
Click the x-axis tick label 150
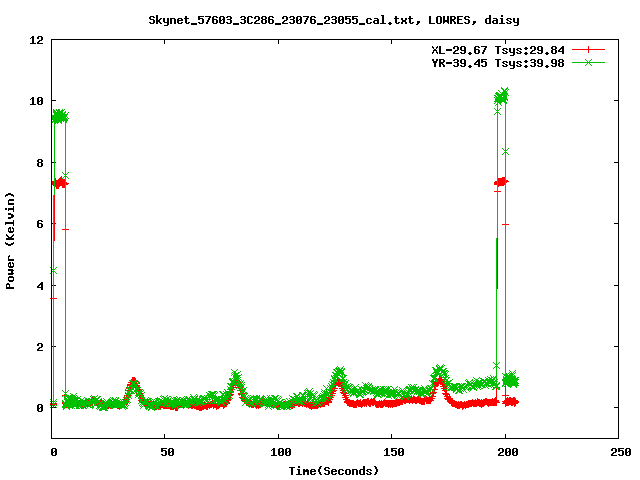394,452
